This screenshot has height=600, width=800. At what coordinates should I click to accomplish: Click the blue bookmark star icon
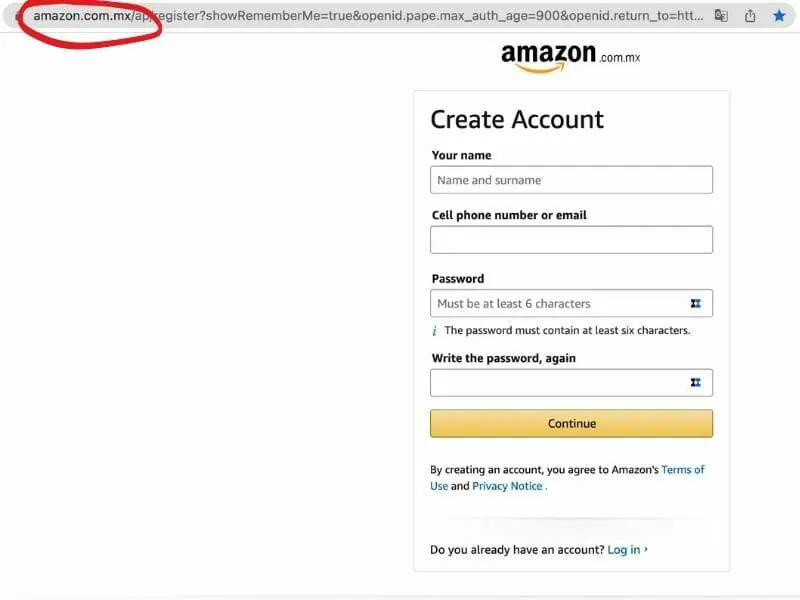779,15
